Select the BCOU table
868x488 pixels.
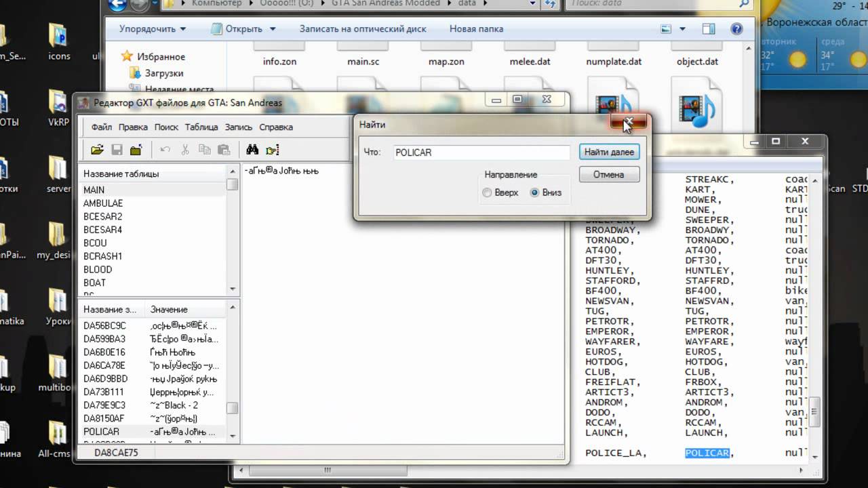(x=153, y=243)
